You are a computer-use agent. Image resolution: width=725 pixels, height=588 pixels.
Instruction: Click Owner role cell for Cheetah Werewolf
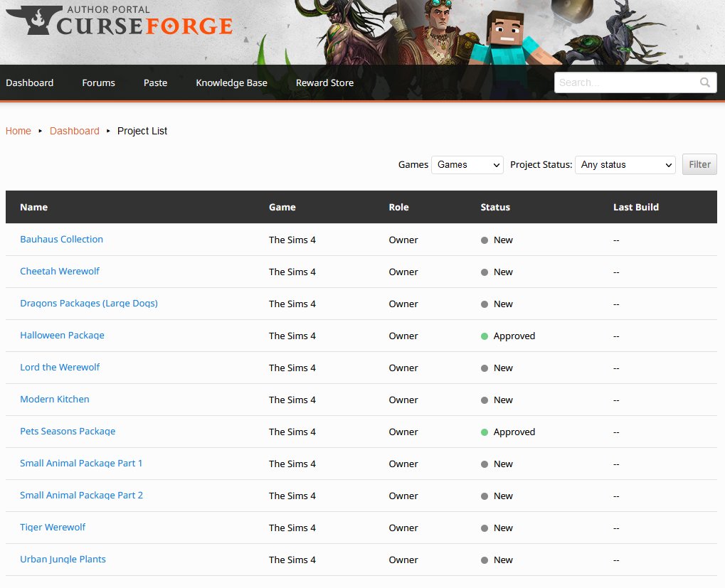point(403,272)
